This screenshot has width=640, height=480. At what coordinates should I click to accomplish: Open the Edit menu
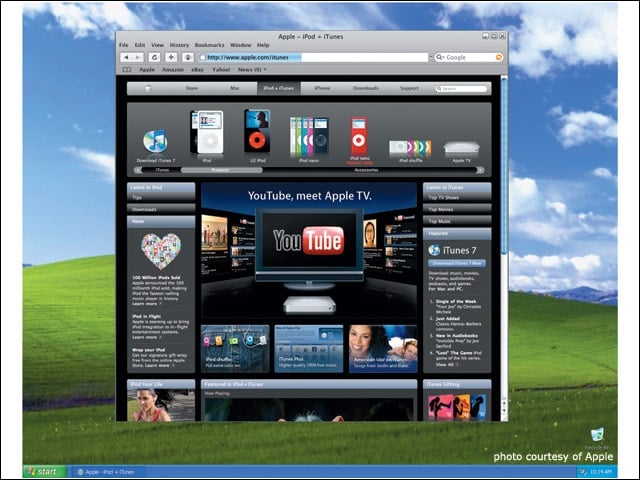140,45
